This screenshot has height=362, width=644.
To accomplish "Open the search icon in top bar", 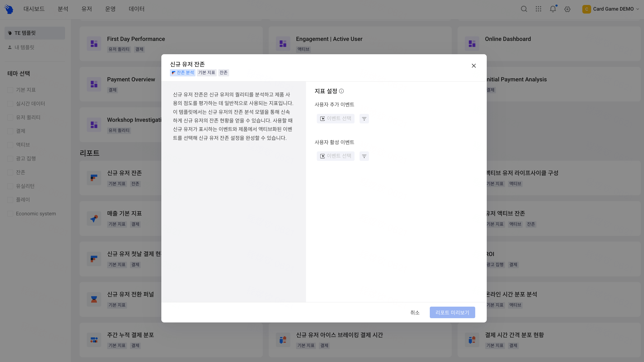I will tap(524, 9).
